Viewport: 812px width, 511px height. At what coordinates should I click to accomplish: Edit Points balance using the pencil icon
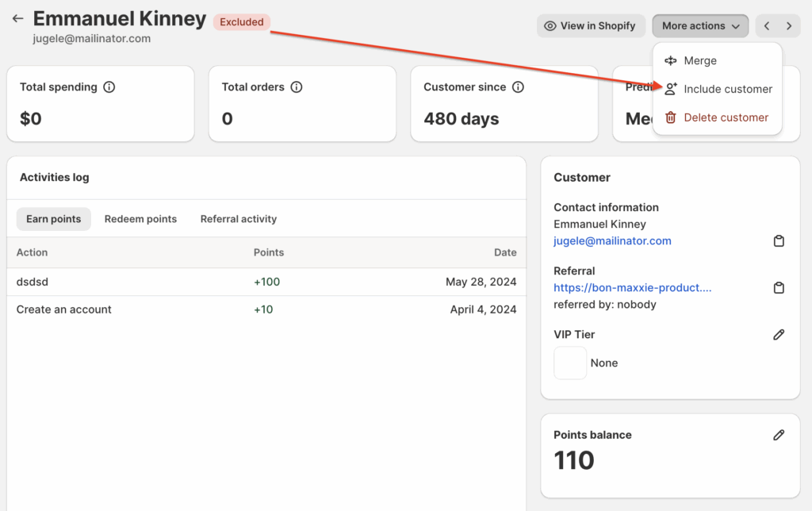point(779,435)
